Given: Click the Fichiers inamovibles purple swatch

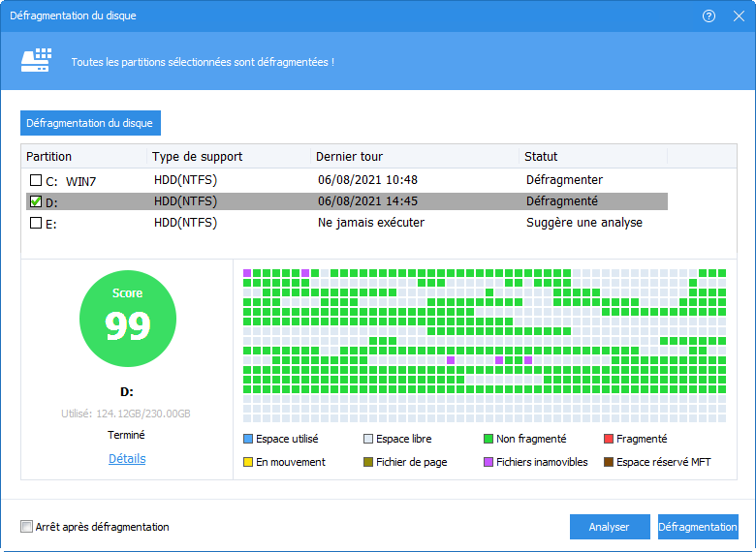Looking at the screenshot, I should tap(488, 462).
